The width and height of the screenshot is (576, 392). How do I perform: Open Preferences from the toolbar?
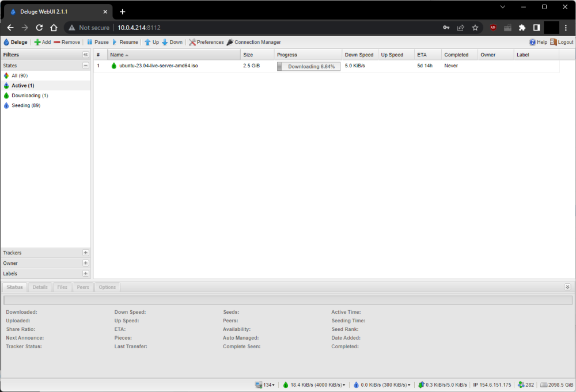click(206, 42)
